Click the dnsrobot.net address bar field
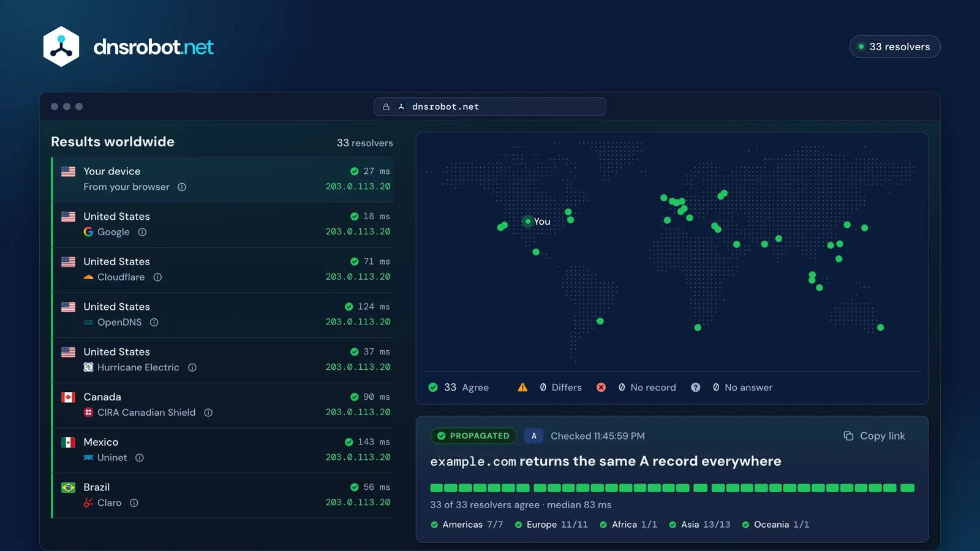Image resolution: width=980 pixels, height=551 pixels. coord(490,107)
